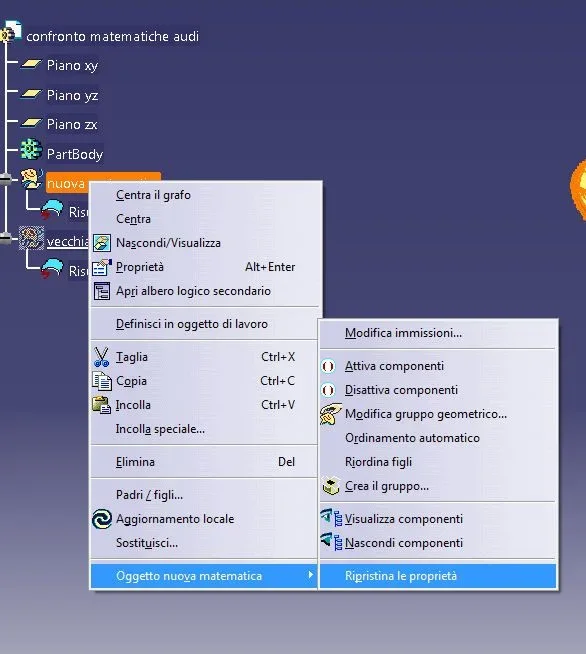586x654 pixels.
Task: Click the Taglia scissors icon
Action: coord(101,357)
